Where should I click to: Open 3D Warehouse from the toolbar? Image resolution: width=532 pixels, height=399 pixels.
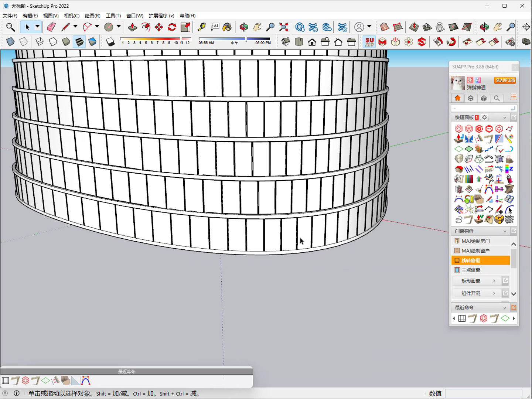(300, 27)
